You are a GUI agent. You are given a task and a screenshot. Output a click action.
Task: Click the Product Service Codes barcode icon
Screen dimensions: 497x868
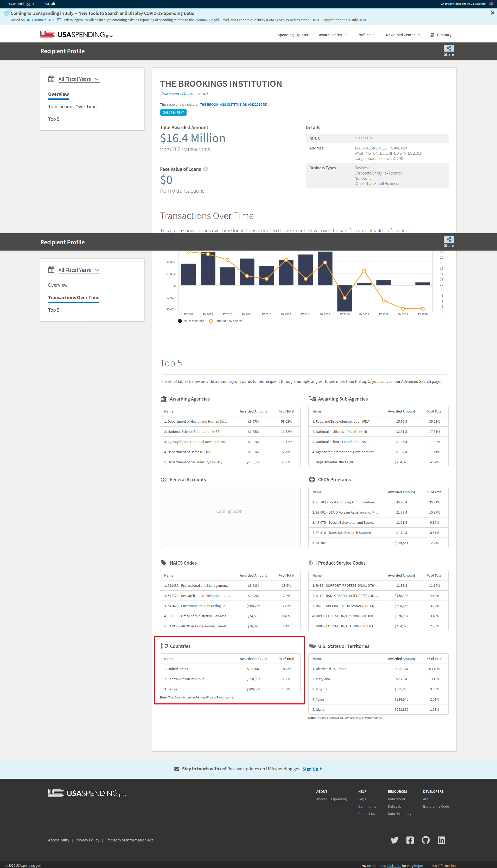313,563
